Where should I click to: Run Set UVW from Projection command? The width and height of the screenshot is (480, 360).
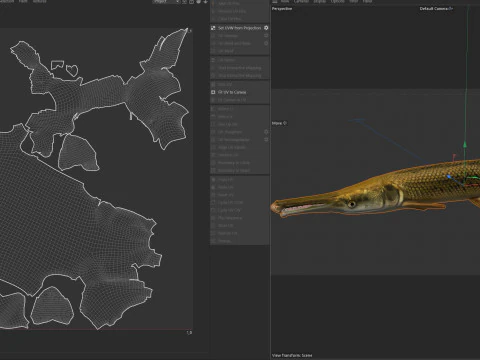coord(240,28)
